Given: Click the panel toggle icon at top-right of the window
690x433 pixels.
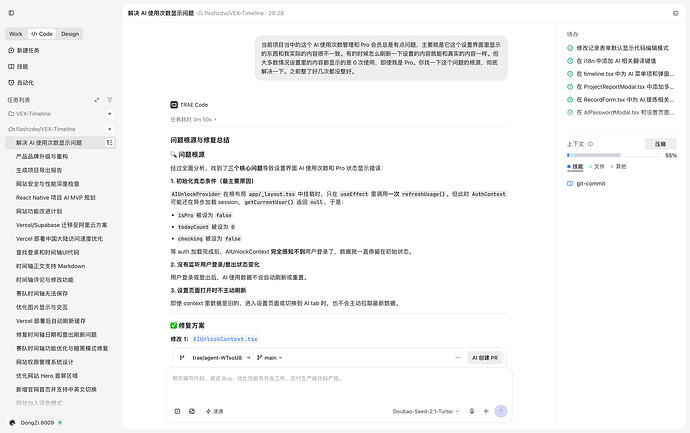Looking at the screenshot, I should click(676, 13).
